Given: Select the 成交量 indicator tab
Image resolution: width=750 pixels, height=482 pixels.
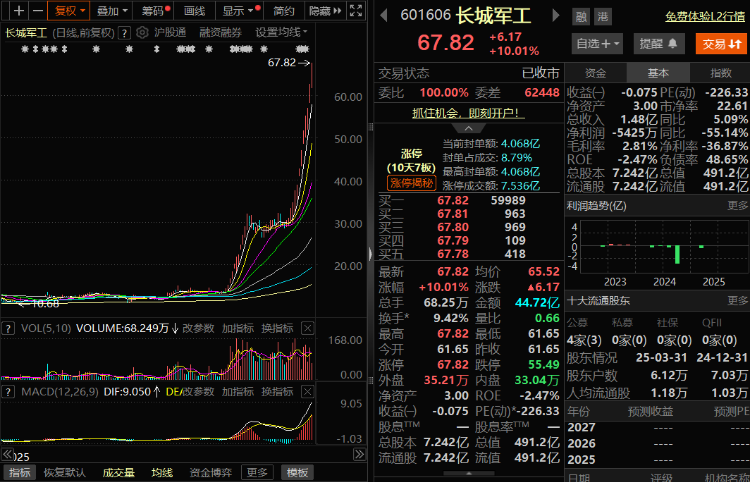Looking at the screenshot, I should coord(118,473).
